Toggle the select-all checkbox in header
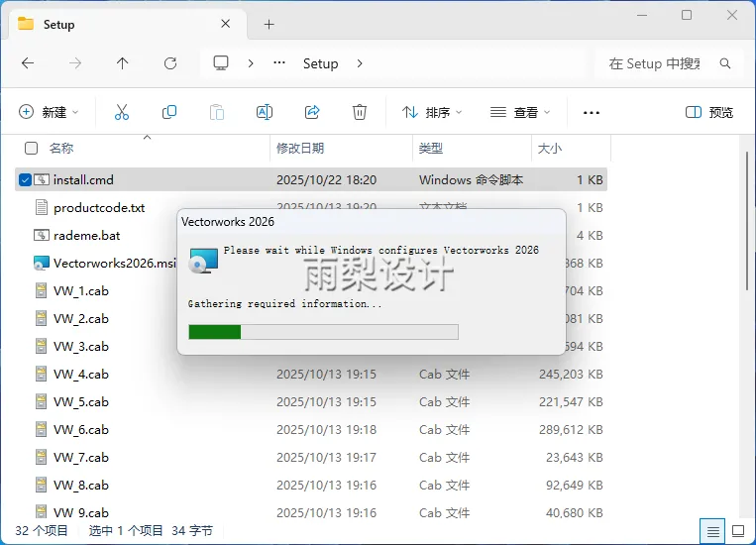Screen dimensions: 756x545 [31, 148]
